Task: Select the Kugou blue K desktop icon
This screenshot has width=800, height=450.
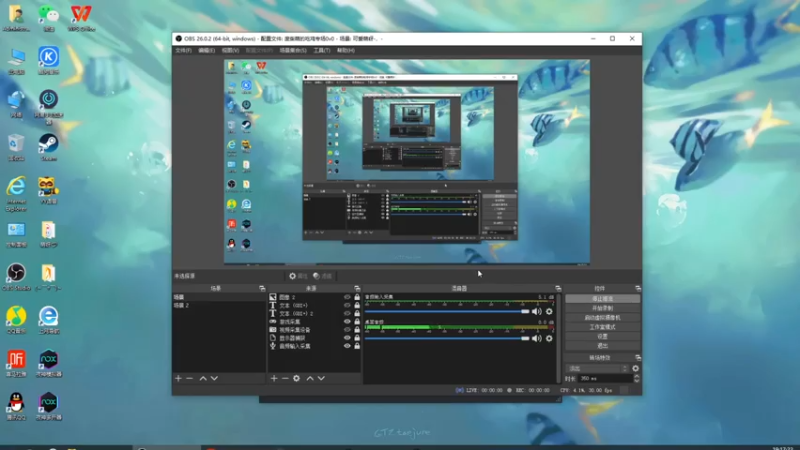Action: (x=48, y=61)
